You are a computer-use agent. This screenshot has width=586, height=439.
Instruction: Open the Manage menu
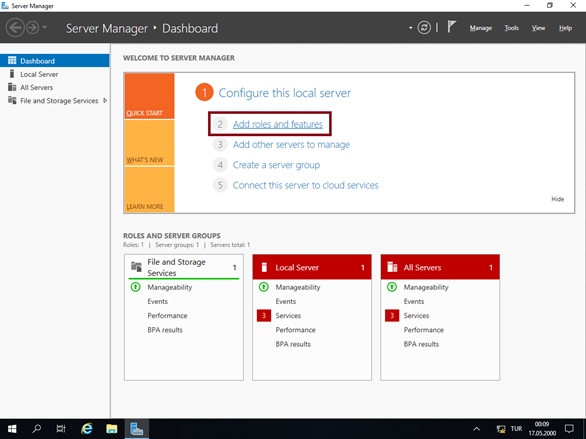(481, 28)
